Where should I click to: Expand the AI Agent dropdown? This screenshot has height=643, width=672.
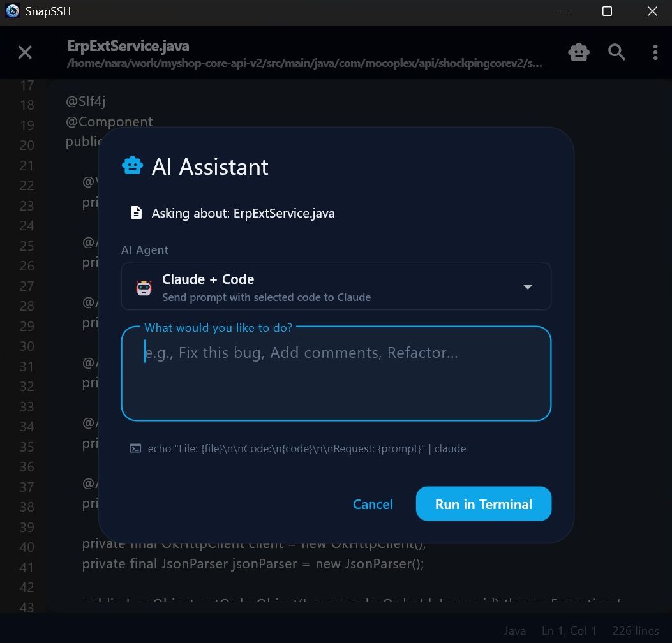pos(336,286)
